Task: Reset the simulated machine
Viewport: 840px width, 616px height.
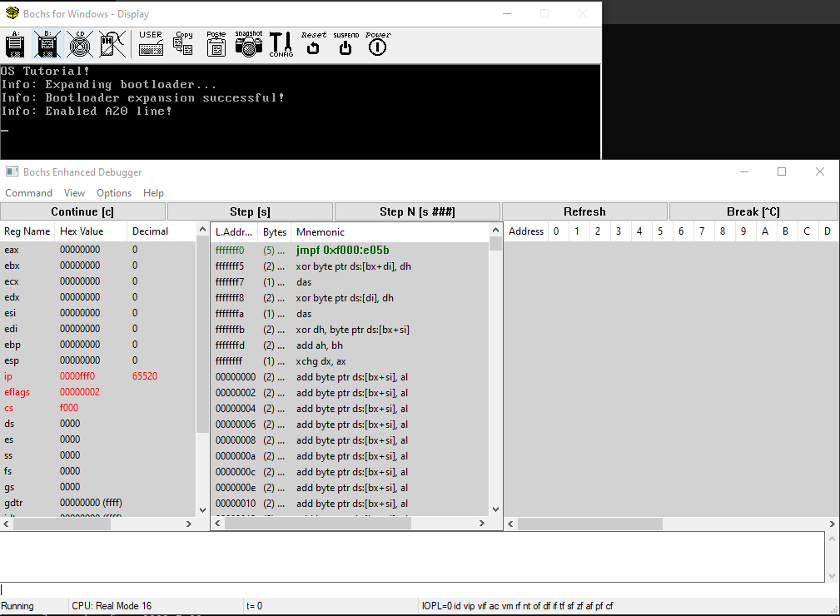Action: click(312, 45)
